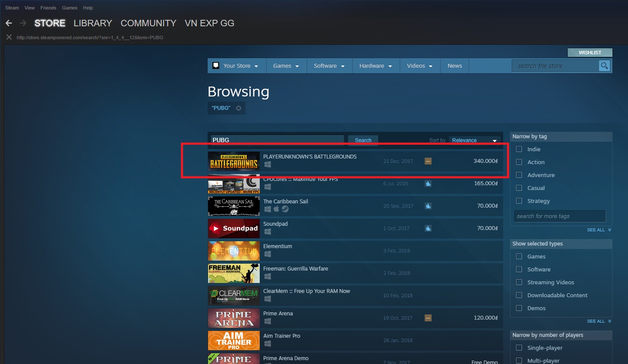Click Windows icon under PLAYERUNKNOWN'S BATTLEGROUNDS

tap(267, 165)
